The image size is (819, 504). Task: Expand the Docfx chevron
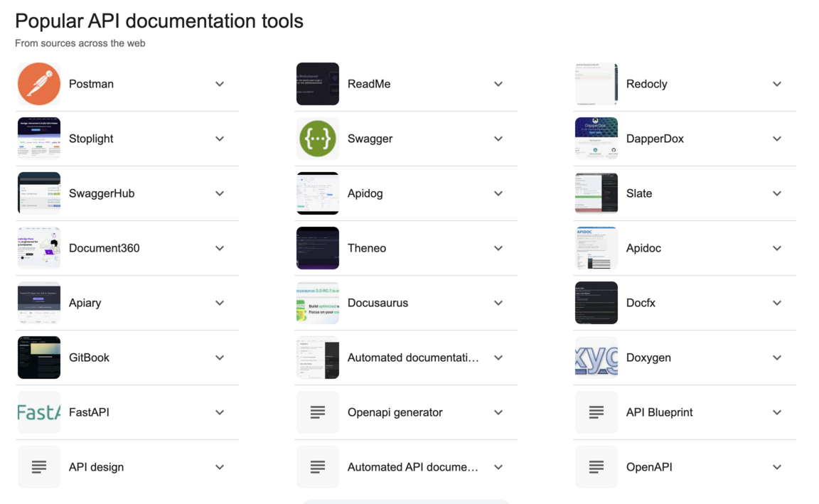point(777,303)
